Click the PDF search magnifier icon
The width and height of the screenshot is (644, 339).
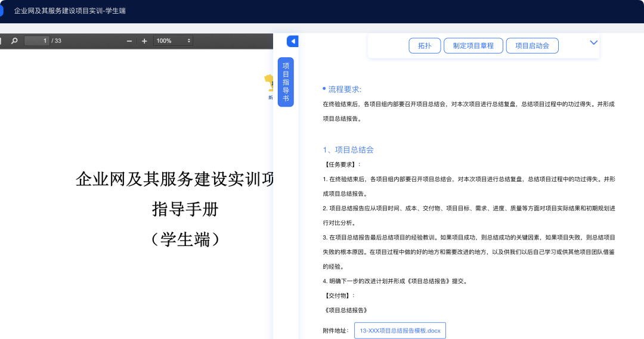tap(14, 41)
